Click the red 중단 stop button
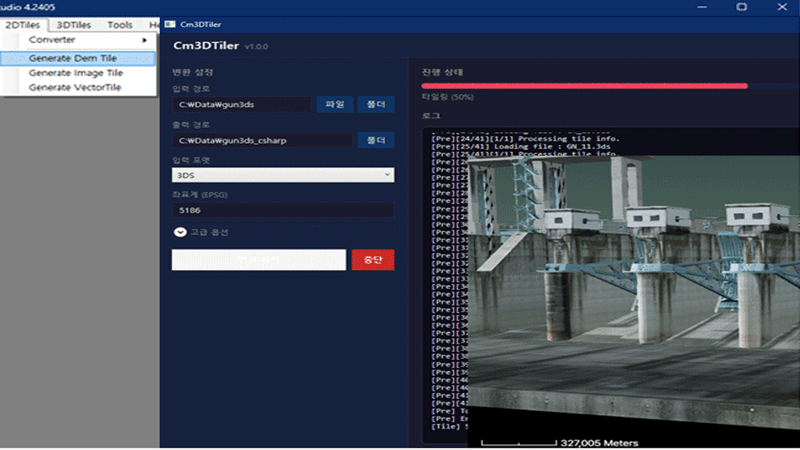Viewport: 800px width, 450px height. point(373,260)
